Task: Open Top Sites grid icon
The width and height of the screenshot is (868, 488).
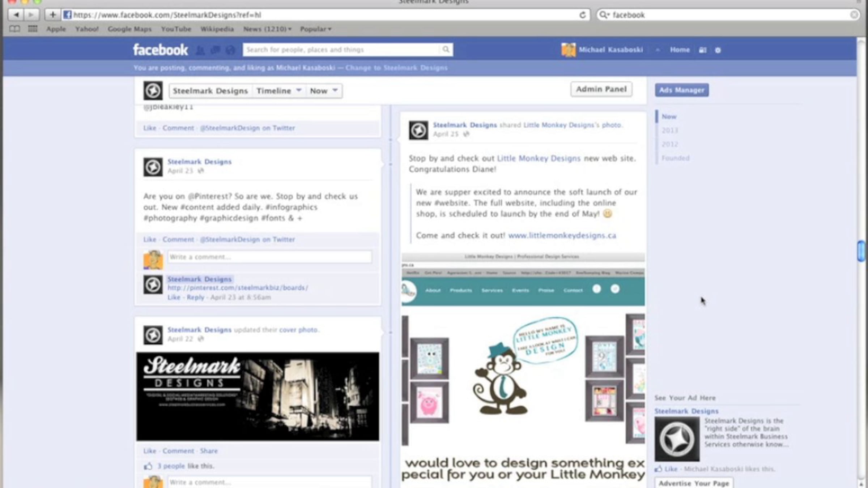Action: [x=33, y=29]
